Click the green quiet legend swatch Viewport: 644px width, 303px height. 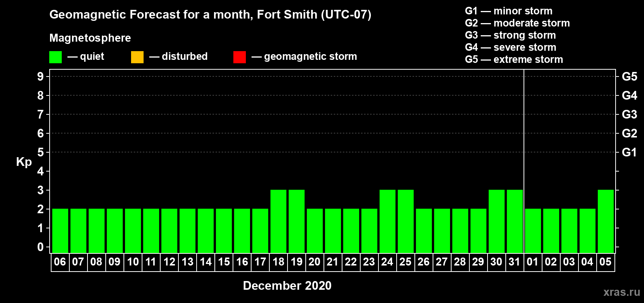click(55, 57)
